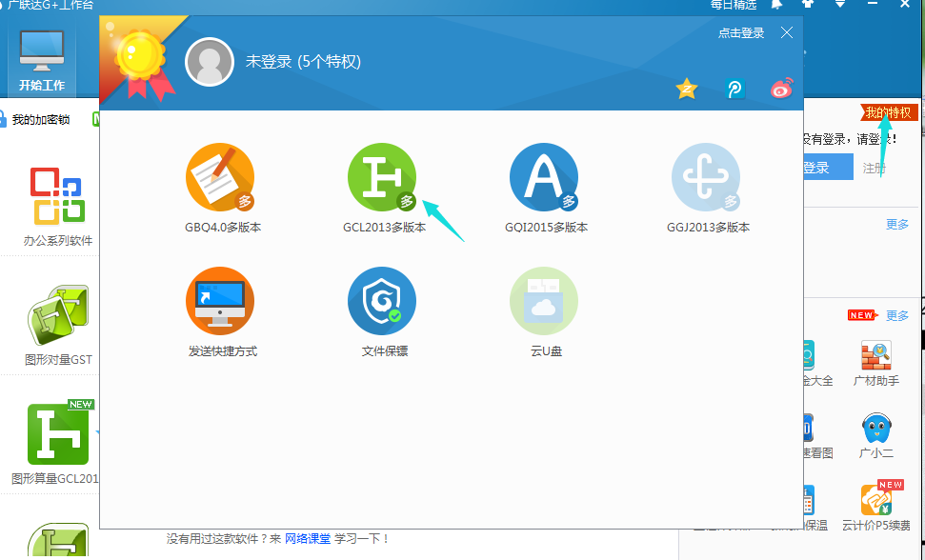Click the blue 登录 button
925x560 pixels.
click(828, 168)
